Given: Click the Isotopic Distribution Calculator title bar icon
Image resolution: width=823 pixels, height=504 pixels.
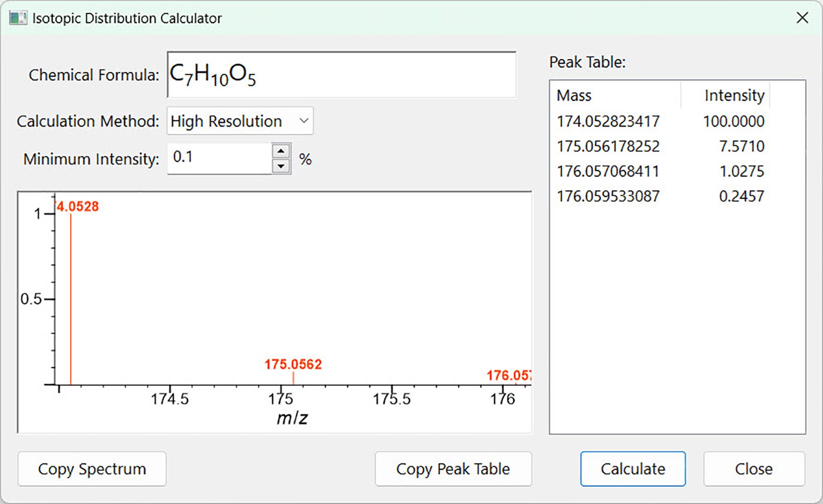Looking at the screenshot, I should click(x=18, y=18).
